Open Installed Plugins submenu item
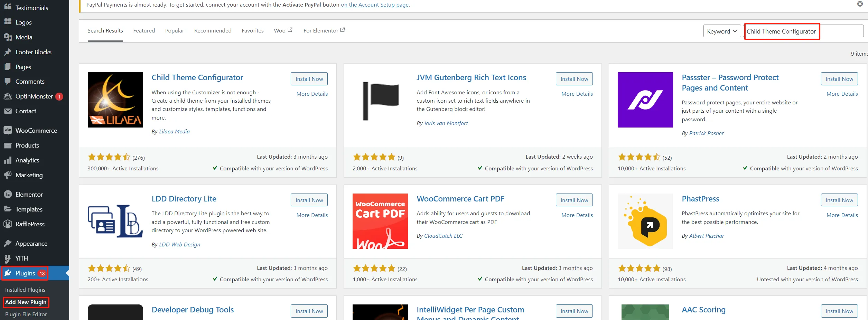868x320 pixels. pyautogui.click(x=25, y=290)
